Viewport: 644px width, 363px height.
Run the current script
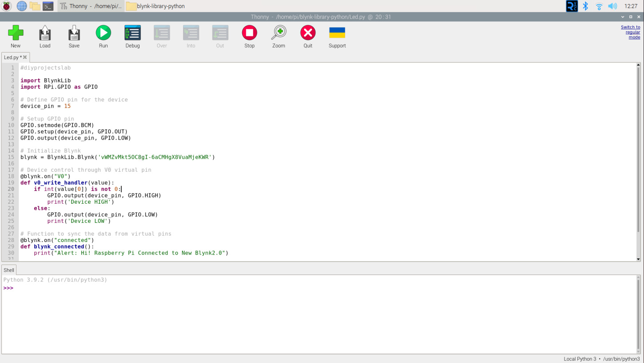(x=104, y=36)
